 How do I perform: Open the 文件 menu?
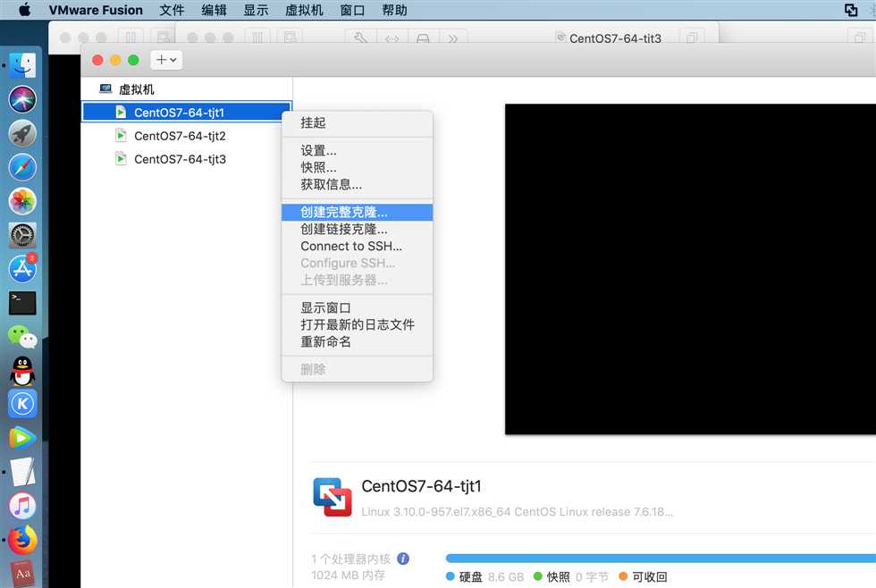(172, 10)
